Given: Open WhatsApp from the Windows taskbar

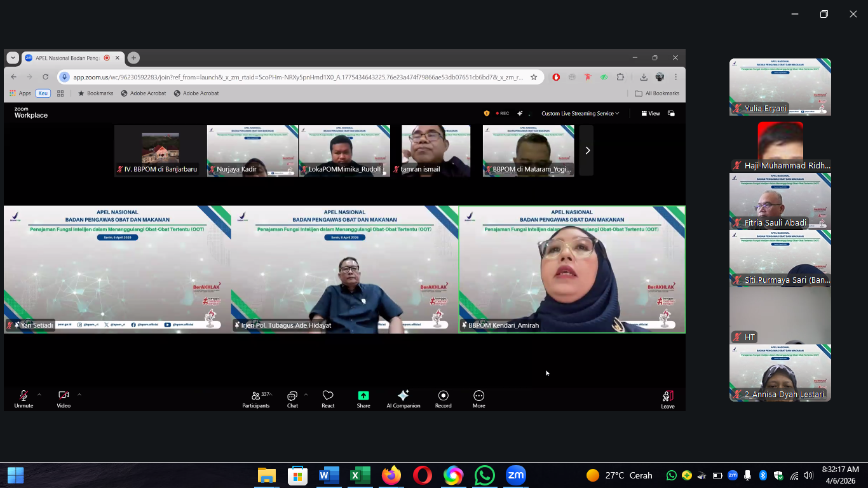Looking at the screenshot, I should tap(484, 475).
